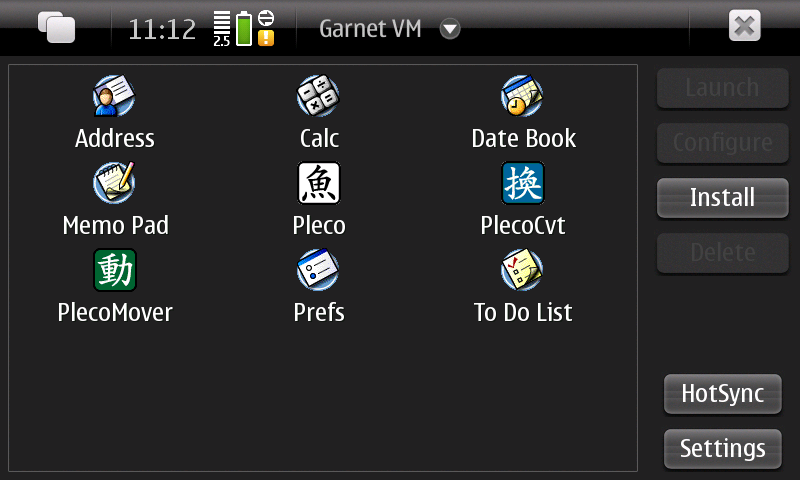Open the To Do List icon
This screenshot has width=800, height=480.
point(522,270)
